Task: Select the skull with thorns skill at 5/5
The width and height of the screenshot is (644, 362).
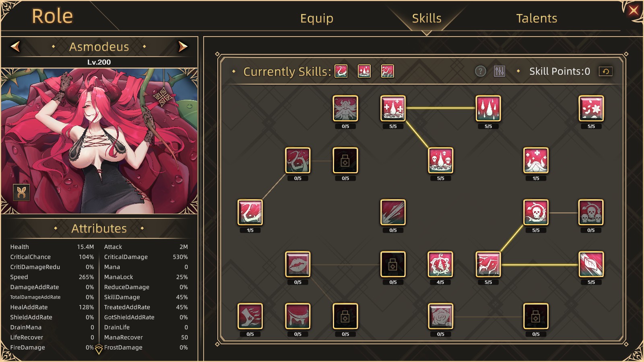Action: [x=536, y=212]
